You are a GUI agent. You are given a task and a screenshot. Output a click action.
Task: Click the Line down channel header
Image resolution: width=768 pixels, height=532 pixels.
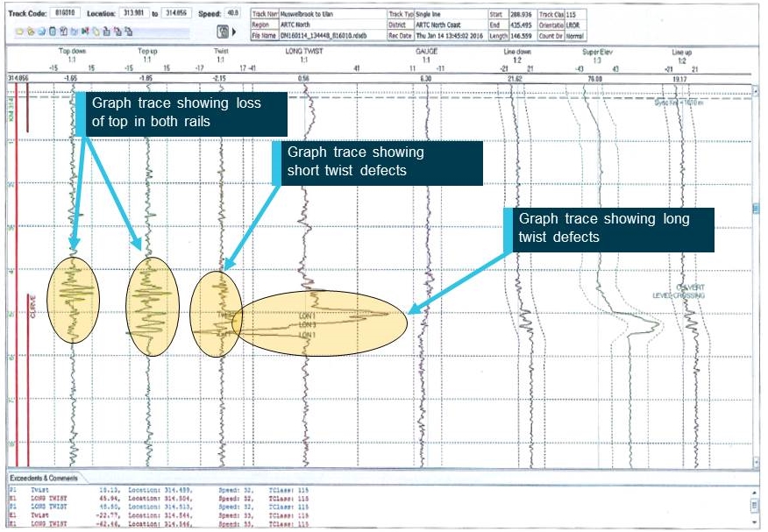click(x=517, y=52)
